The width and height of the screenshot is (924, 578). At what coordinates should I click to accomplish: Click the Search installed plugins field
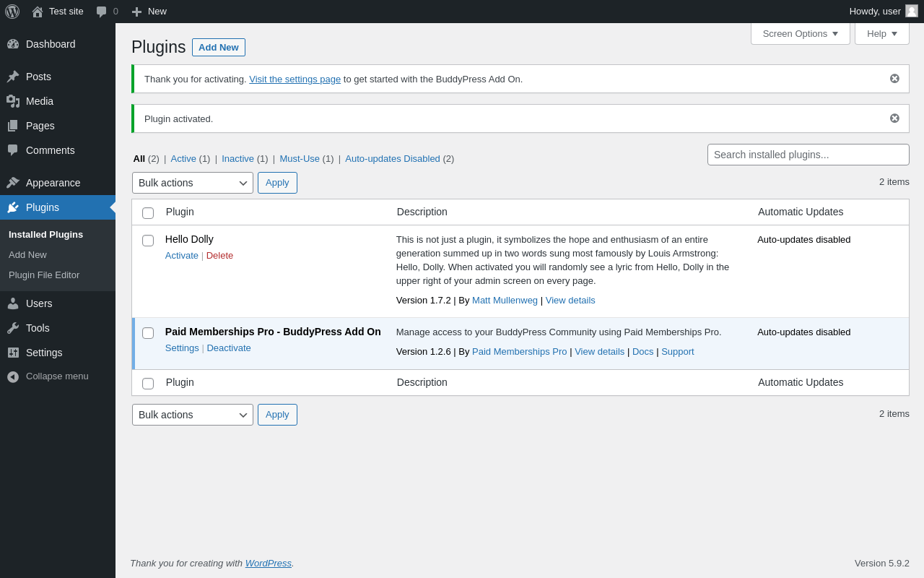tap(808, 155)
